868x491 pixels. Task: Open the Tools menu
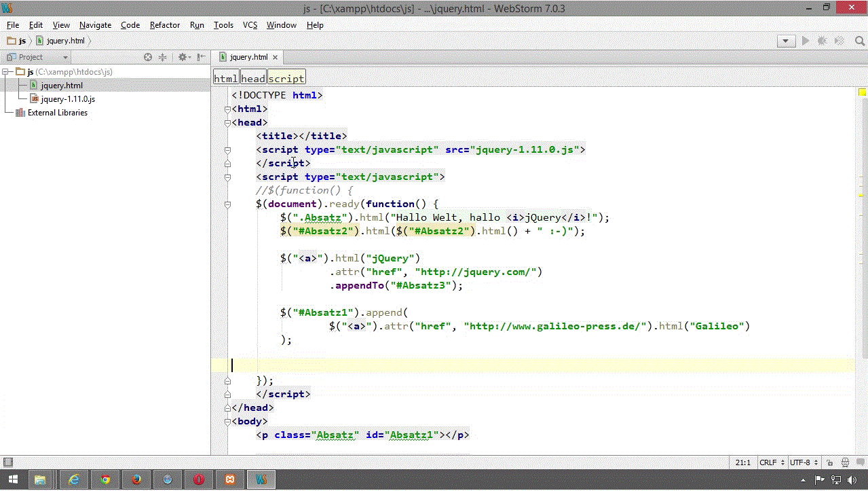[223, 25]
